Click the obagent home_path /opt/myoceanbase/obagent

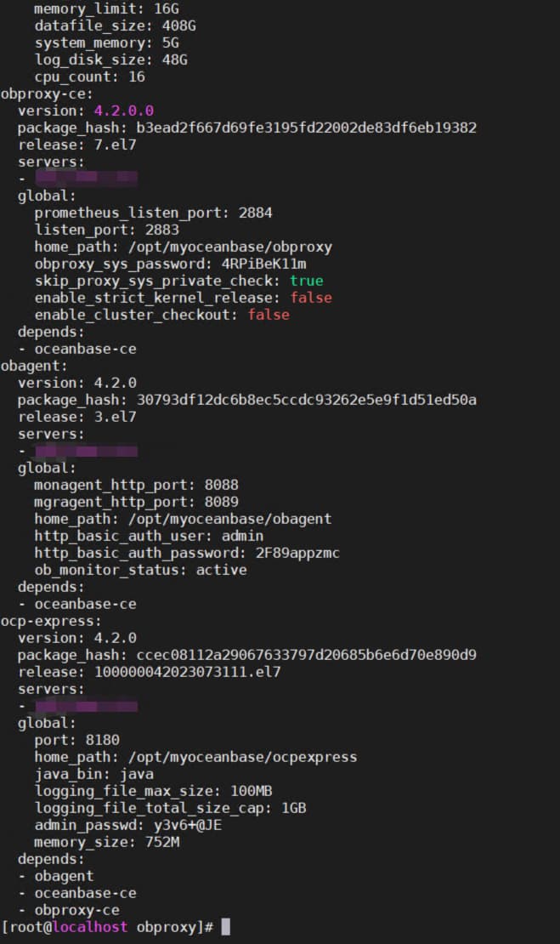coord(229,519)
